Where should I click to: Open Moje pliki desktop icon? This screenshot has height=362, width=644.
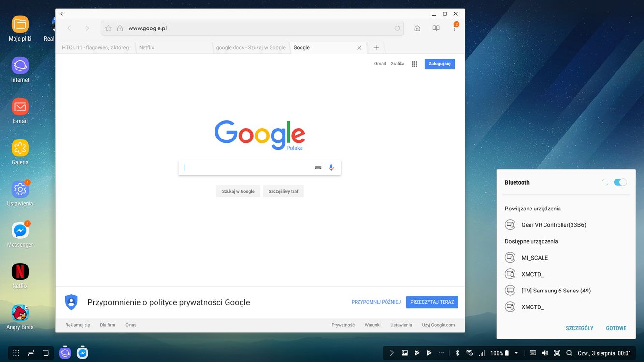[x=20, y=24]
